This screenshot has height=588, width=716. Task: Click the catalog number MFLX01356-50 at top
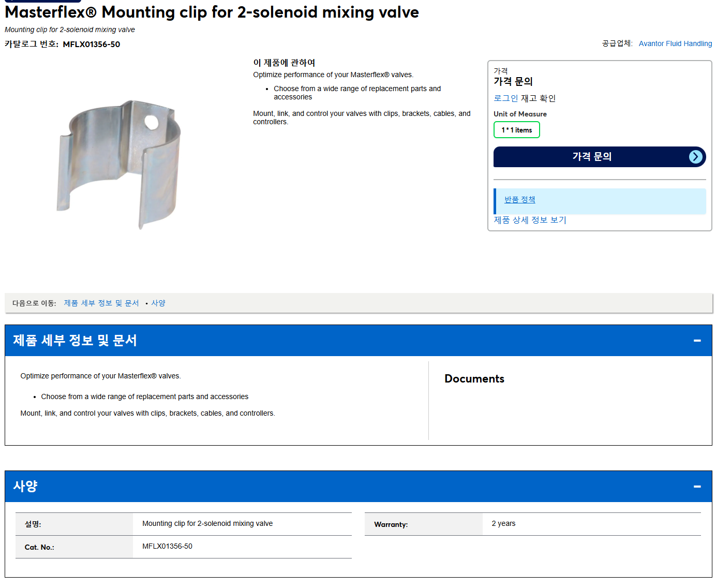92,45
